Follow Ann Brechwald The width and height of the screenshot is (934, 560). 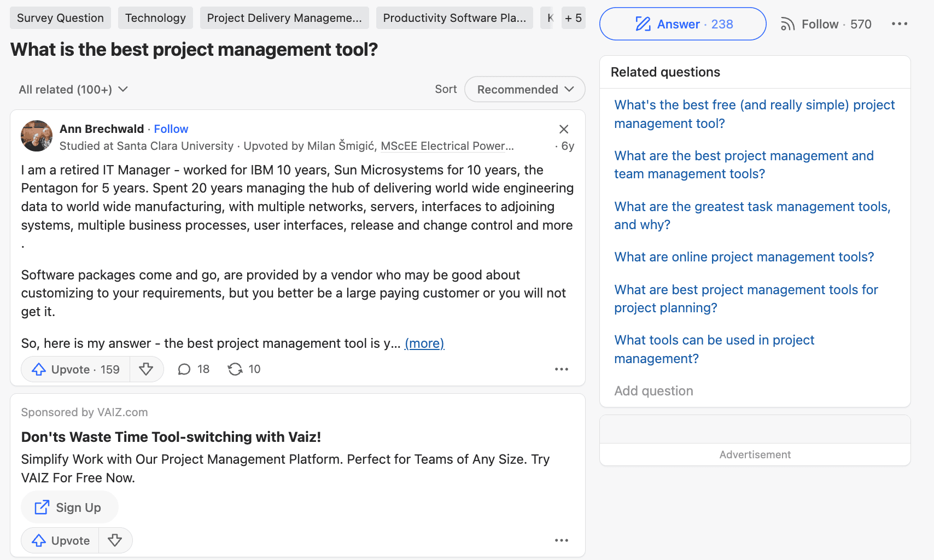click(x=171, y=129)
